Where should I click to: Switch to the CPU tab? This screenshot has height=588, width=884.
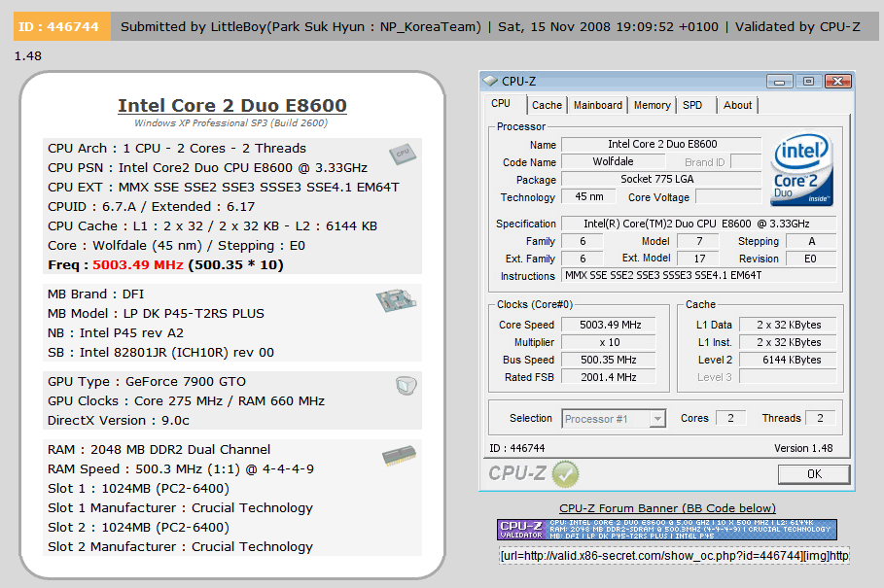point(501,104)
